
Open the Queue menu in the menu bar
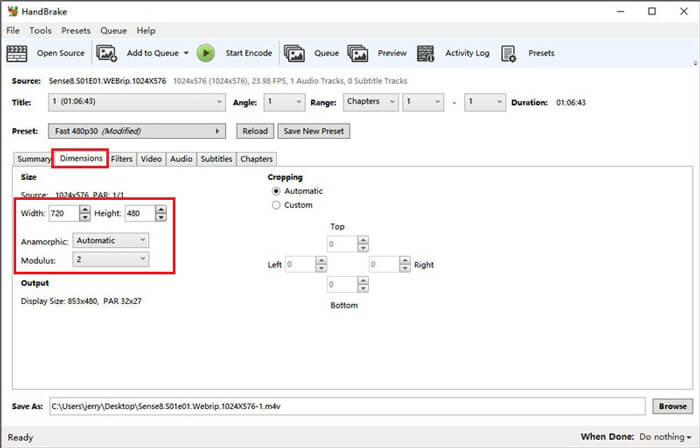113,30
